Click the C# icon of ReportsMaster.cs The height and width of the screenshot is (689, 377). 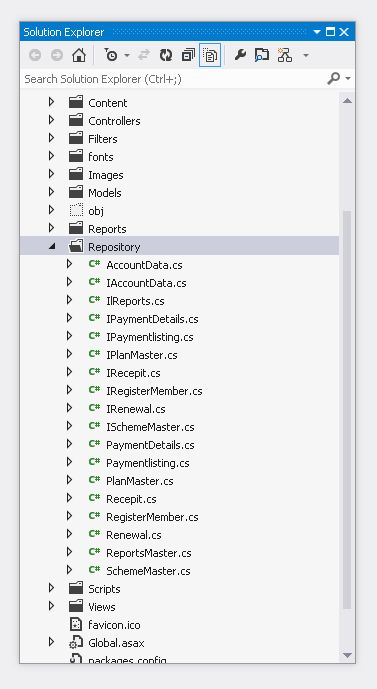pos(94,552)
